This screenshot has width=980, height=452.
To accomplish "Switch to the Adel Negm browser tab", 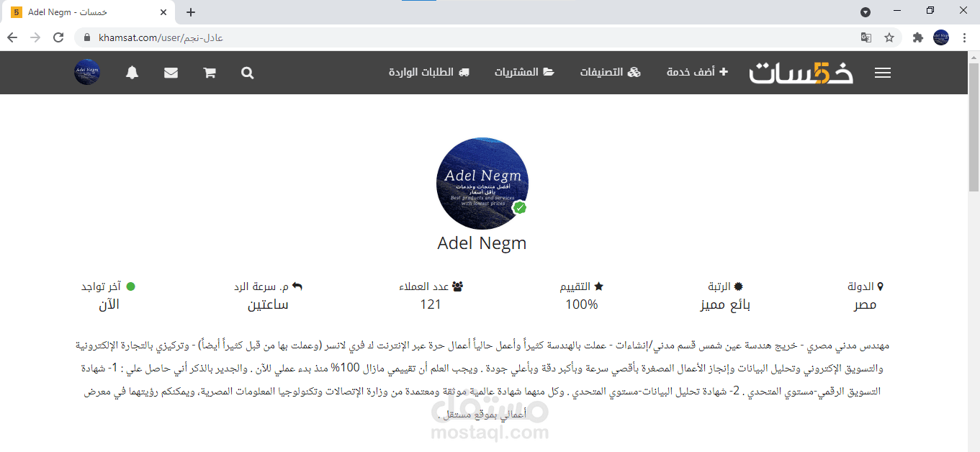I will [86, 12].
